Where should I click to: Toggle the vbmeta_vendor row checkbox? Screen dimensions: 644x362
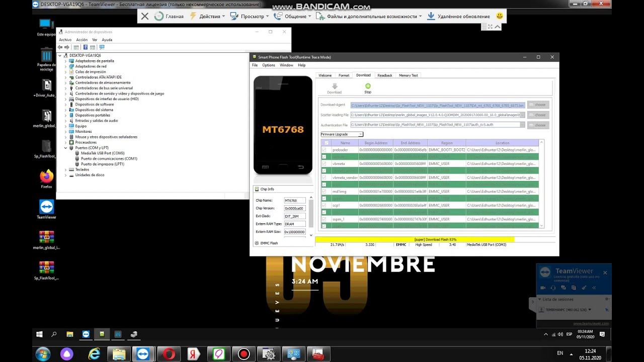[325, 177]
